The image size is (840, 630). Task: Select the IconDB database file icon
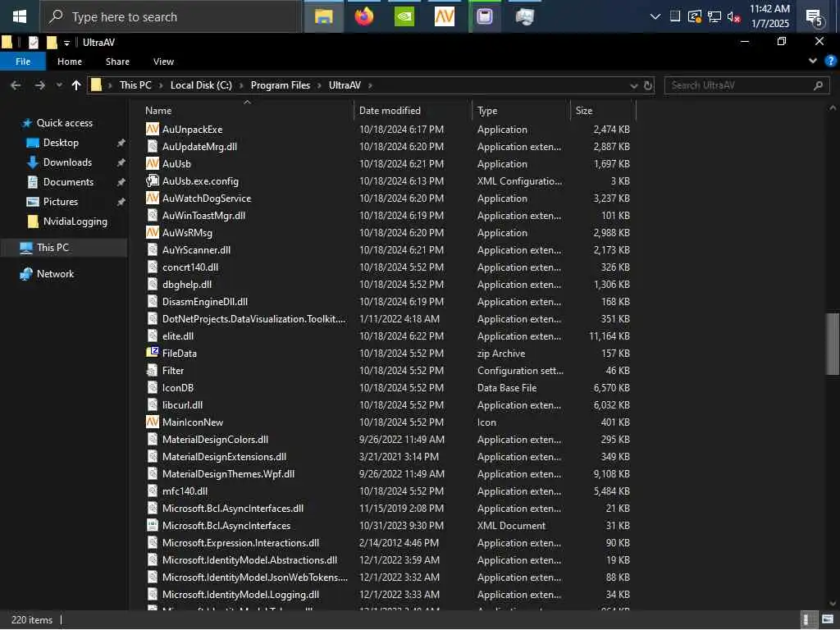(153, 387)
